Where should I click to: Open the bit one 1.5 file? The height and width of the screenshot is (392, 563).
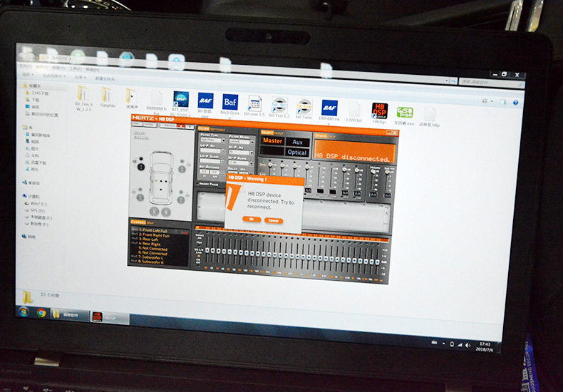(255, 105)
